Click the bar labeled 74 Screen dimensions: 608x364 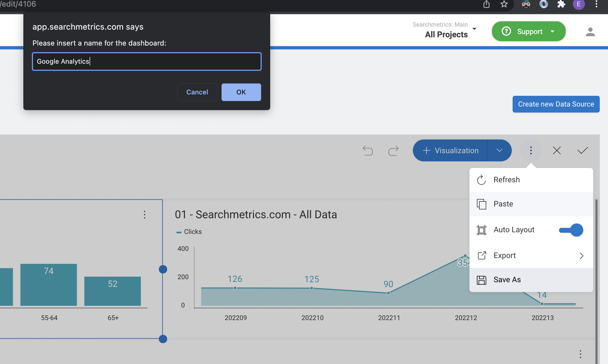point(49,285)
